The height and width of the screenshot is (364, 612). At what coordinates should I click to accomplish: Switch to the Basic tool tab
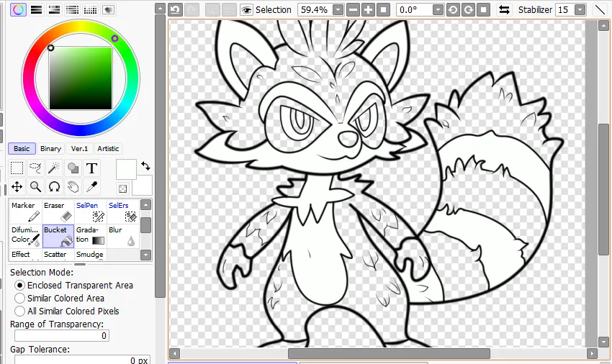22,149
